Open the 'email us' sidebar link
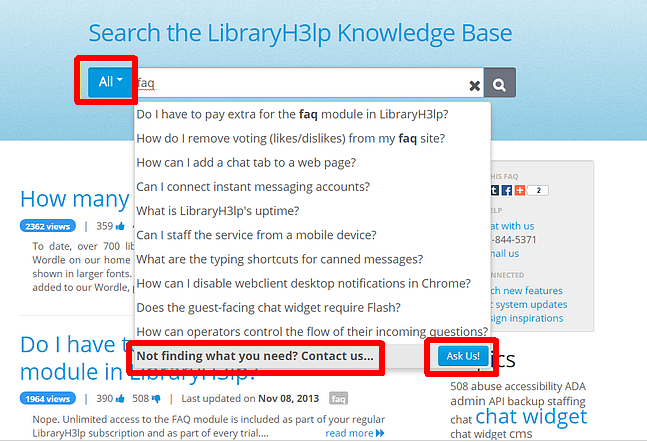Screen dimensions: 647x442 tap(505, 253)
